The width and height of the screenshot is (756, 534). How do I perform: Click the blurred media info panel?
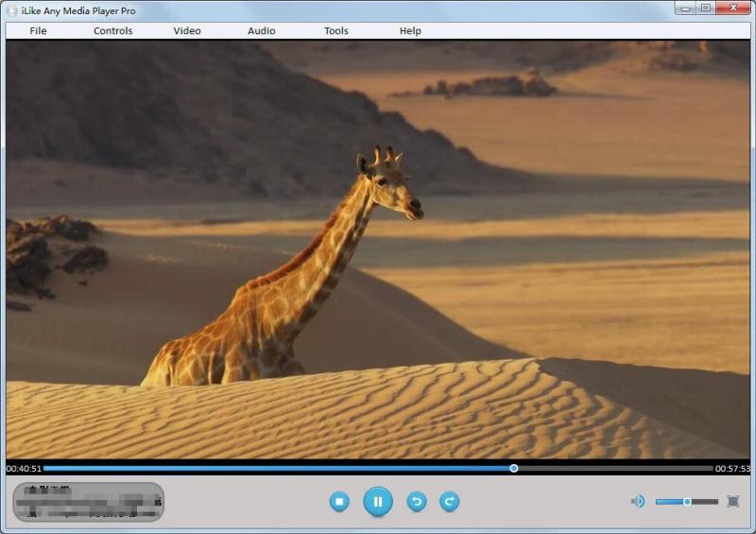[x=88, y=502]
